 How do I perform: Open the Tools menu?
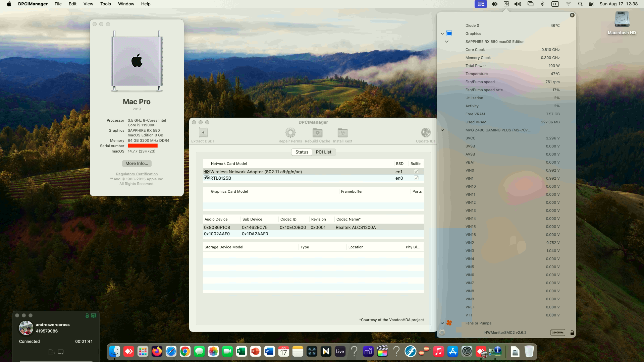click(x=105, y=4)
